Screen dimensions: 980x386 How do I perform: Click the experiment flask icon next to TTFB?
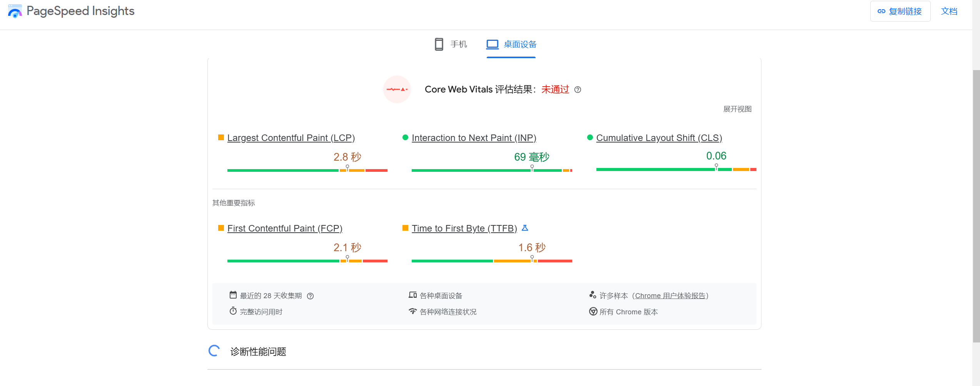(x=525, y=228)
